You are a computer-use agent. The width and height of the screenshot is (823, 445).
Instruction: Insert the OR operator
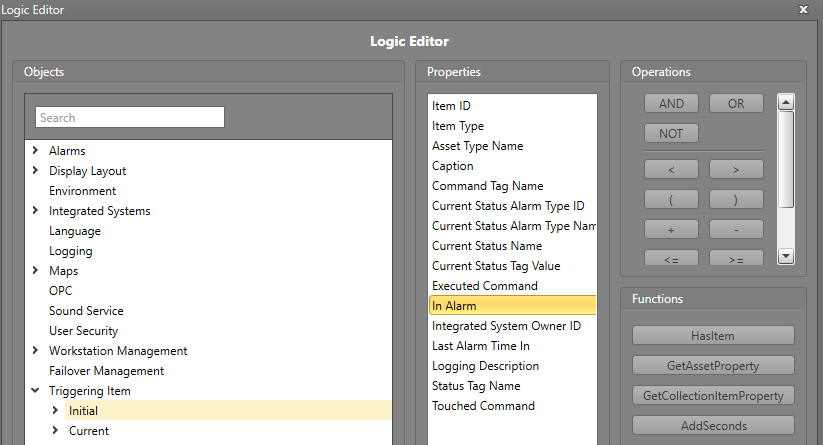click(x=736, y=104)
